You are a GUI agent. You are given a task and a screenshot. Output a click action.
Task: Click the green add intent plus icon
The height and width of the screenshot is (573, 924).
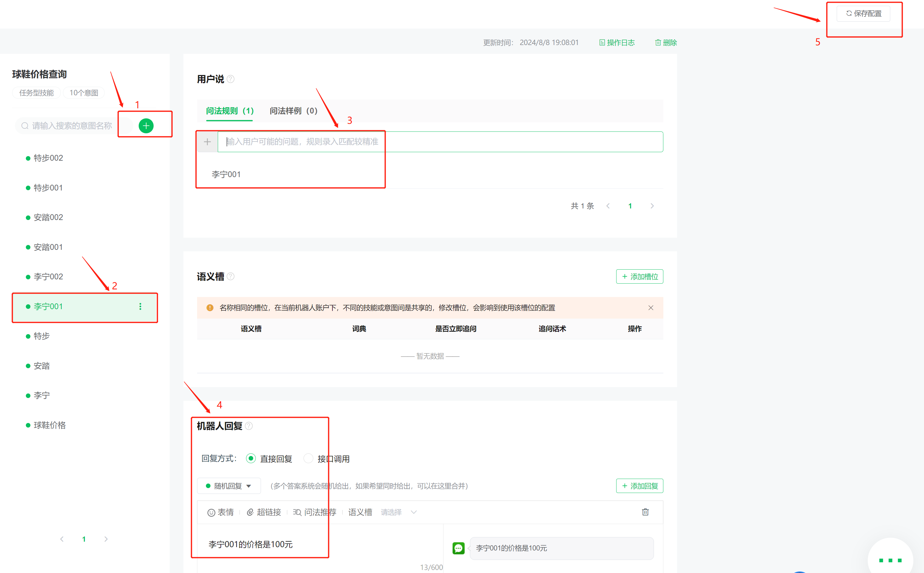click(x=146, y=126)
